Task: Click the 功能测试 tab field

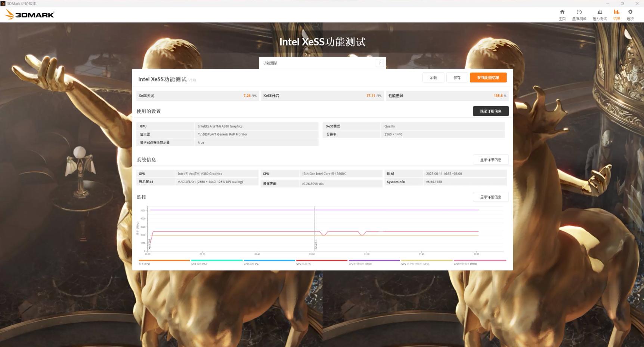Action: 318,63
